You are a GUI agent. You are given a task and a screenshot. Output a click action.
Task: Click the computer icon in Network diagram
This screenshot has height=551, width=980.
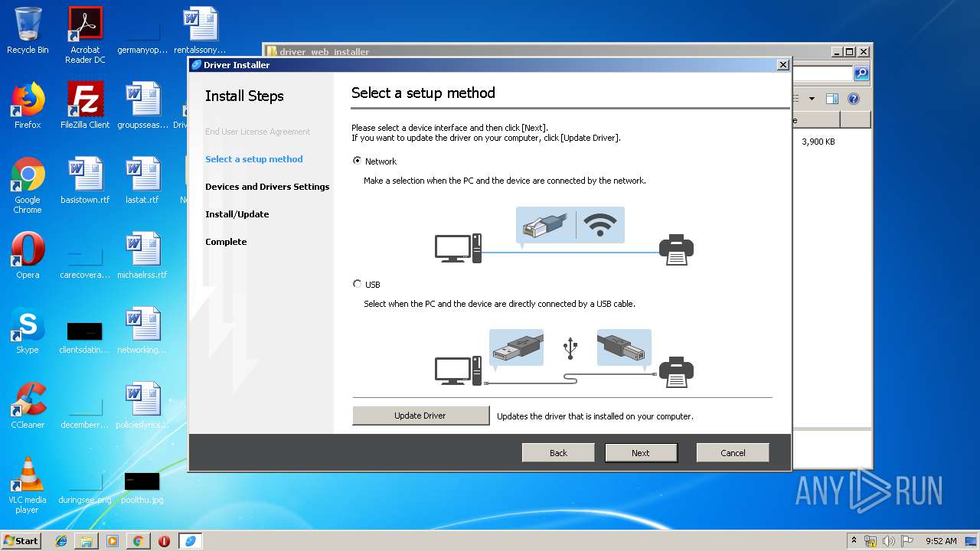click(x=458, y=249)
